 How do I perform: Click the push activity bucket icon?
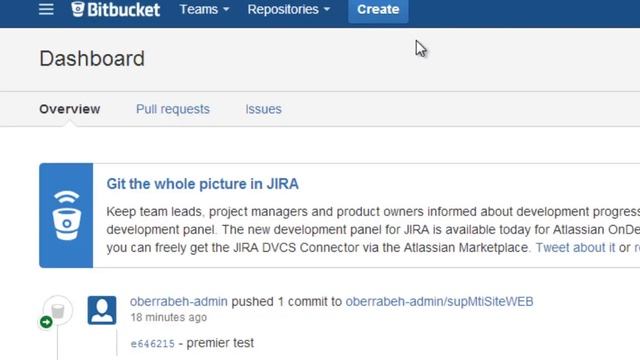click(x=58, y=311)
